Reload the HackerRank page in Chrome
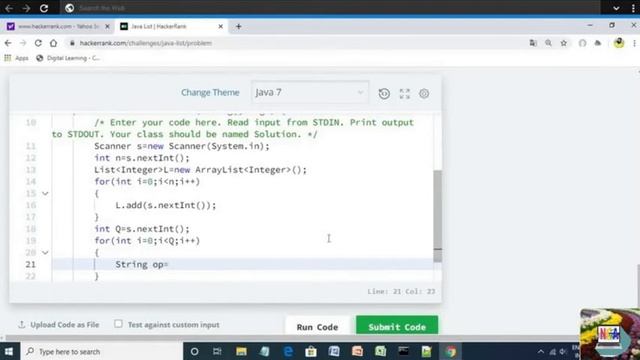The image size is (640, 360). pos(38,43)
